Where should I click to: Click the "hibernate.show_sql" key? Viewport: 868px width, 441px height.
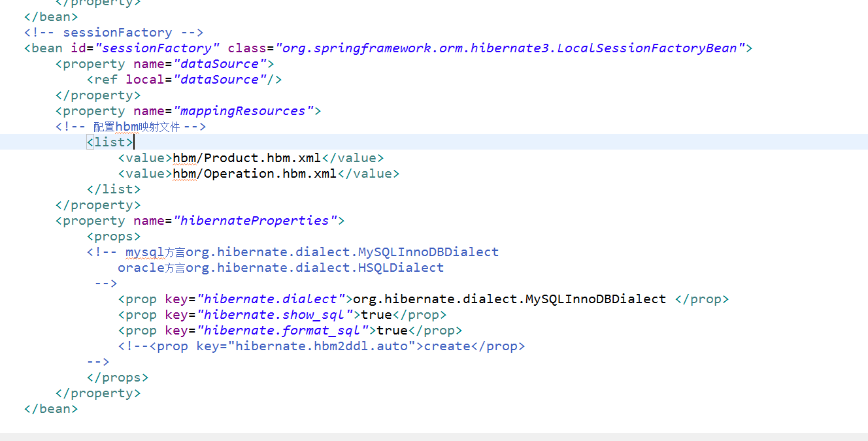[x=278, y=314]
